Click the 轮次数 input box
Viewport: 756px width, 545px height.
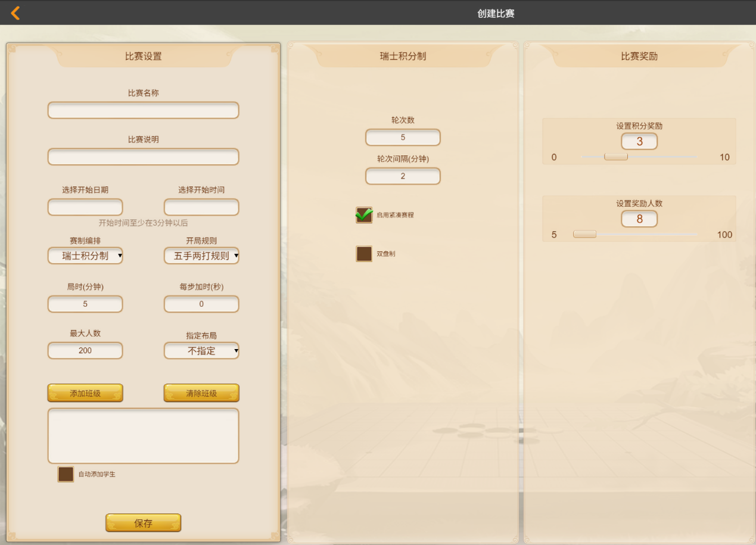tap(403, 138)
